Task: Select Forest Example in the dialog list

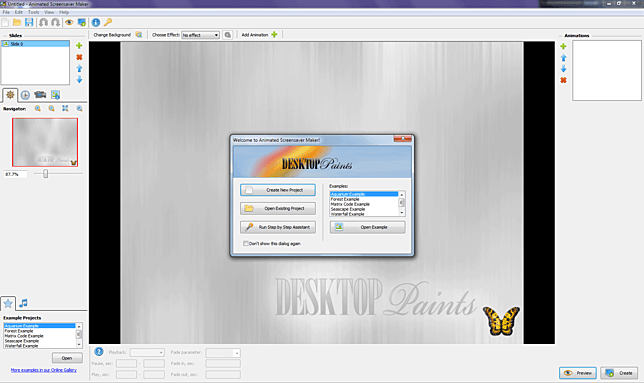Action: point(345,199)
